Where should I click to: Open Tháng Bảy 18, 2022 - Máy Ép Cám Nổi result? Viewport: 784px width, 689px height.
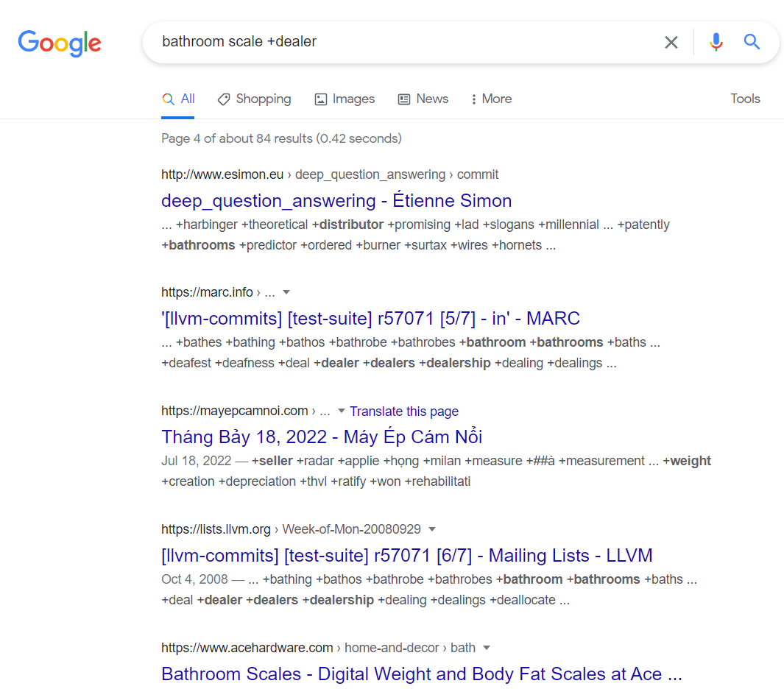pyautogui.click(x=322, y=437)
